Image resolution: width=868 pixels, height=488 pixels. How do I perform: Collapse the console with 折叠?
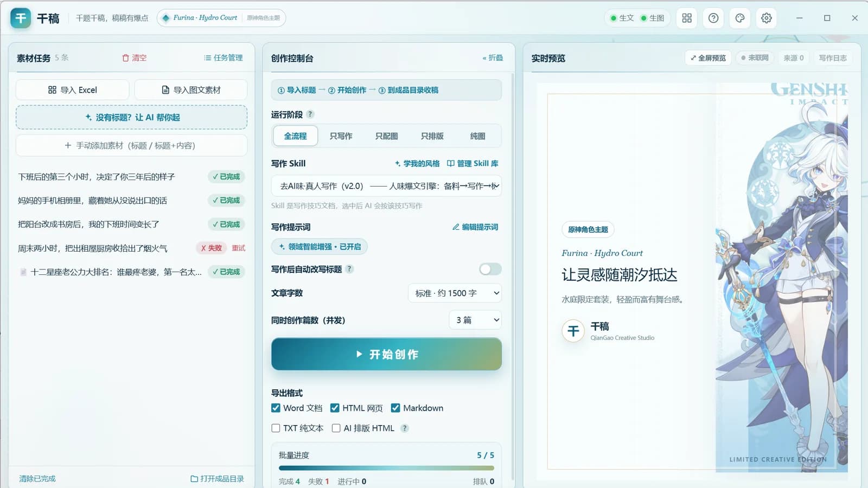pyautogui.click(x=493, y=57)
